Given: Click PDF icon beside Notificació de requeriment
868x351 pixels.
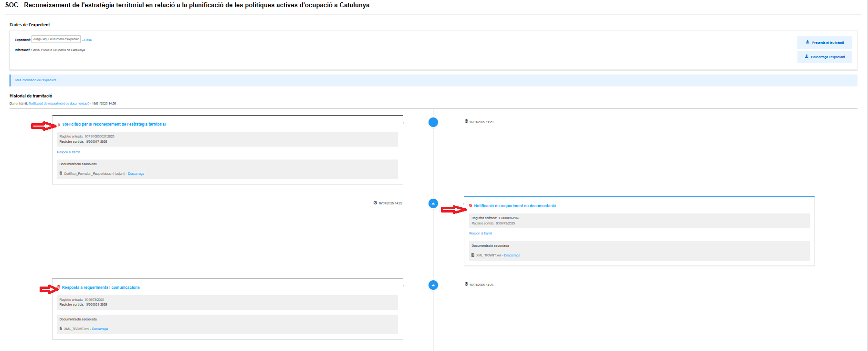Looking at the screenshot, I should pyautogui.click(x=471, y=206).
